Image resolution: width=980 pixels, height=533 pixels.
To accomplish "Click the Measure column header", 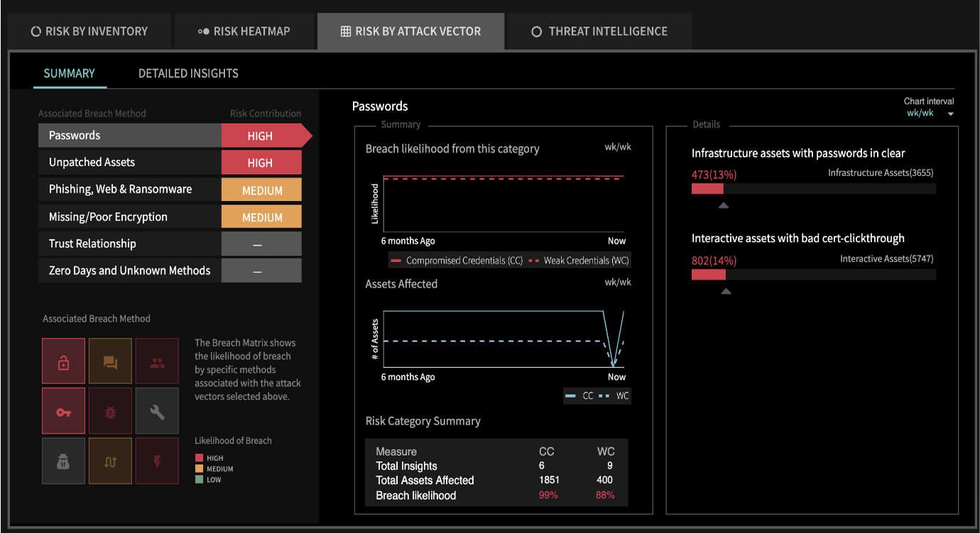I will click(x=396, y=451).
